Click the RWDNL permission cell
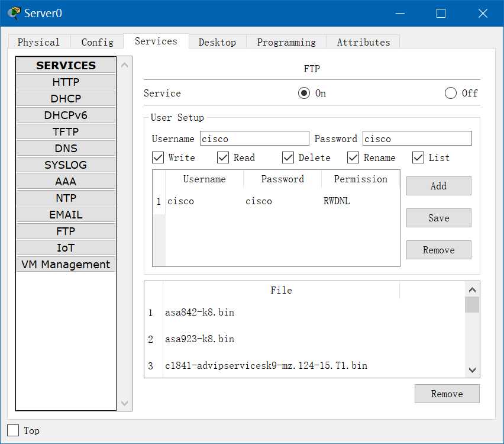Viewport: 504px width, 444px height. pyautogui.click(x=361, y=201)
